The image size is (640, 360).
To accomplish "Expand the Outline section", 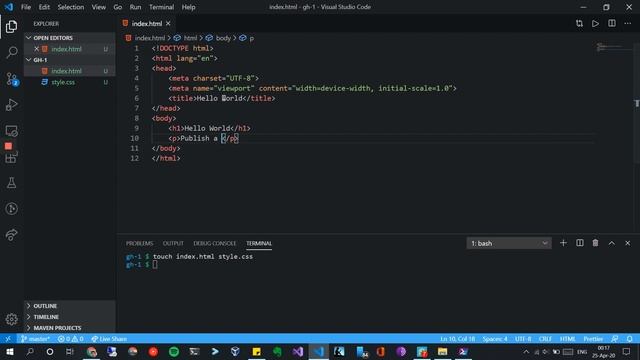I will tap(69, 306).
